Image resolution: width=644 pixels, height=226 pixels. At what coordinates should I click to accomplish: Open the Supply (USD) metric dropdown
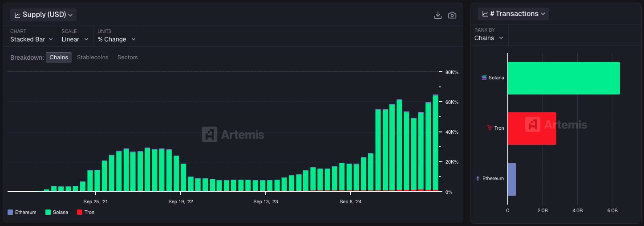pyautogui.click(x=44, y=15)
